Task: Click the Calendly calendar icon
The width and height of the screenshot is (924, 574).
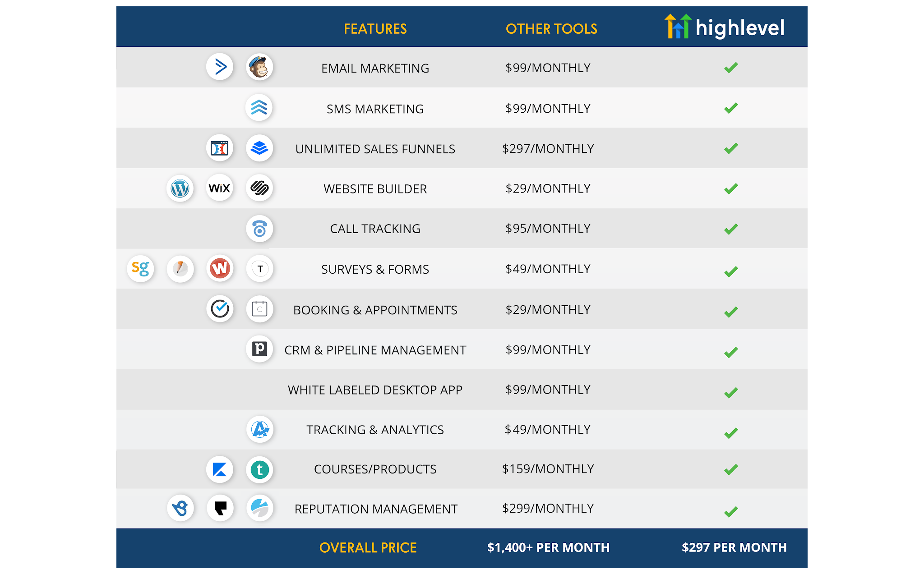Action: click(259, 309)
